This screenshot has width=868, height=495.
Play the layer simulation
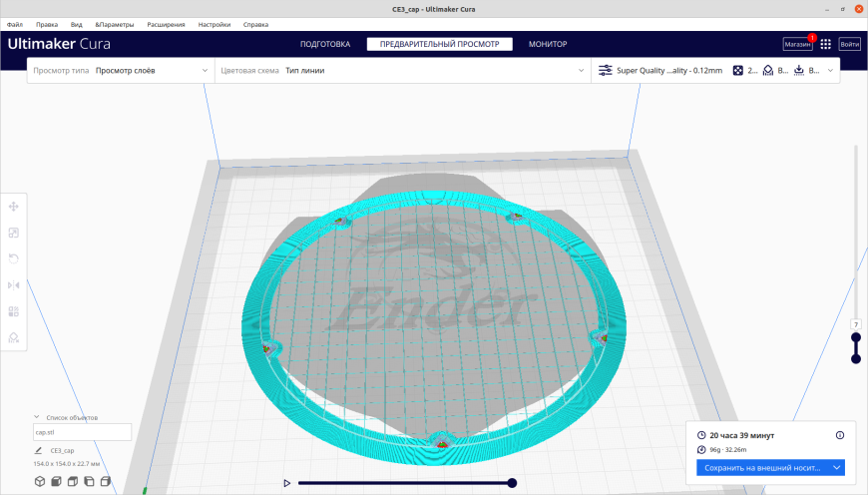tap(286, 483)
